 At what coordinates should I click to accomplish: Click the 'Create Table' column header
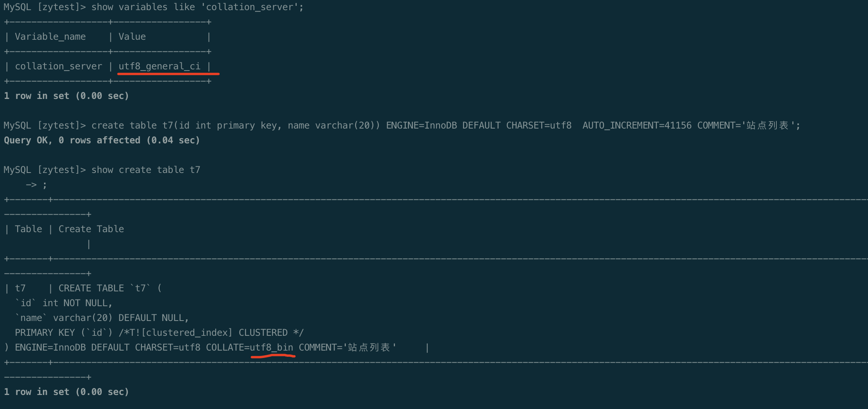[91, 229]
